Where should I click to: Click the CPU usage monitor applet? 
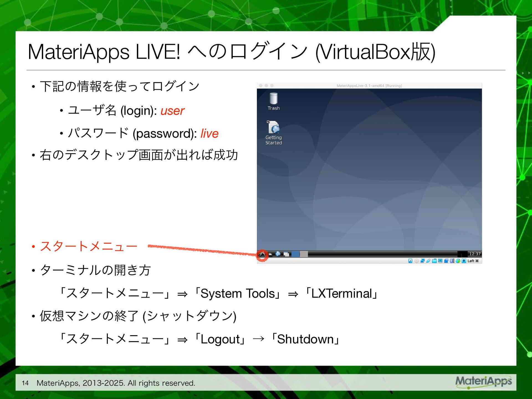(462, 254)
